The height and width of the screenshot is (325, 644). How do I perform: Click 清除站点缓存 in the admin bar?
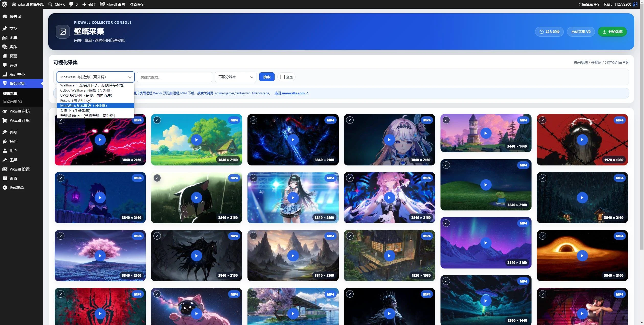pos(589,4)
